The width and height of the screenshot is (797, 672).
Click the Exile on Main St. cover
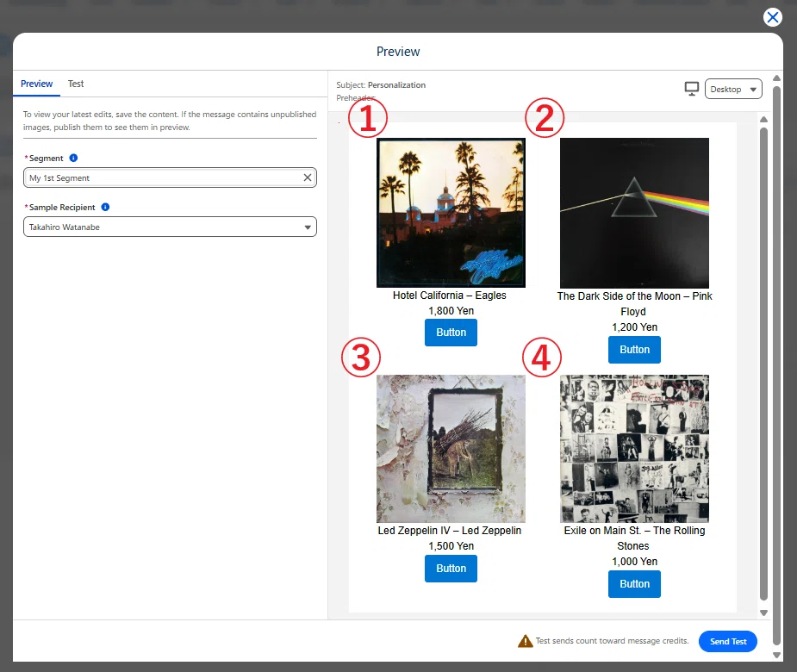634,449
